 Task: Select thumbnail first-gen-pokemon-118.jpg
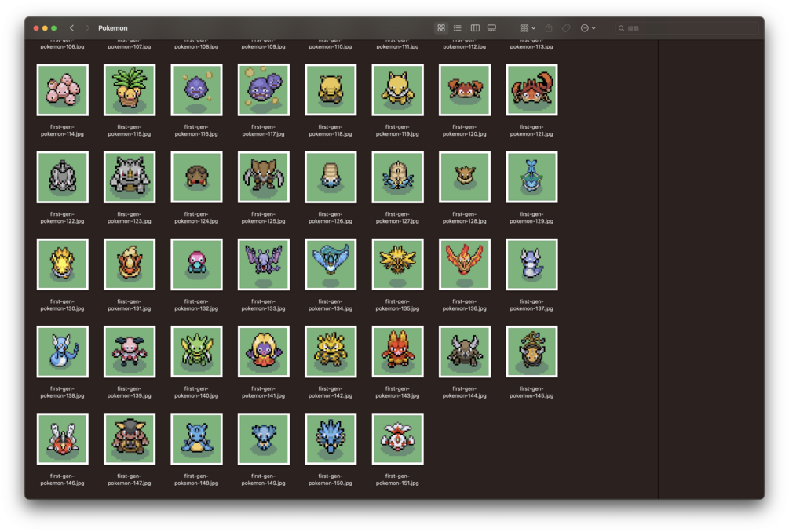[x=331, y=89]
